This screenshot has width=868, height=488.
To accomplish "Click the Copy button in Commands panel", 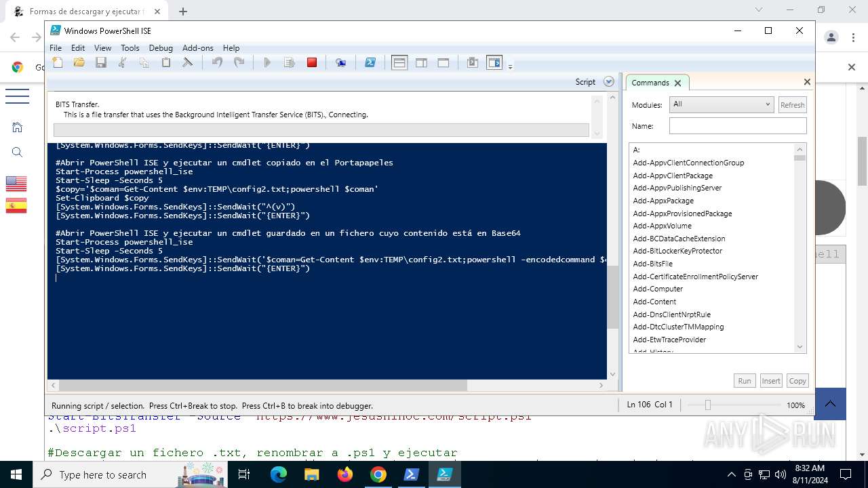I will [797, 381].
